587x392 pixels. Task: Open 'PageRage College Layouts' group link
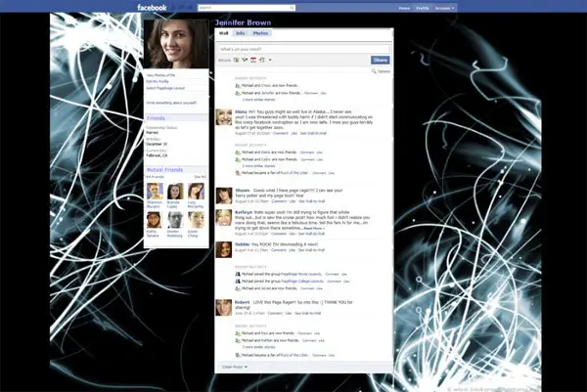tap(302, 281)
